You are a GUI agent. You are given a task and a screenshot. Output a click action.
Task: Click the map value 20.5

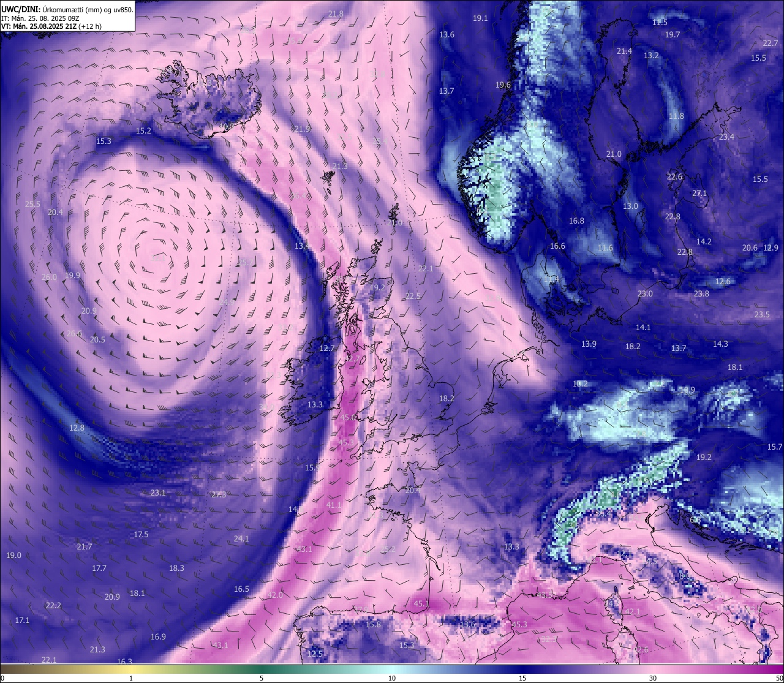point(97,340)
